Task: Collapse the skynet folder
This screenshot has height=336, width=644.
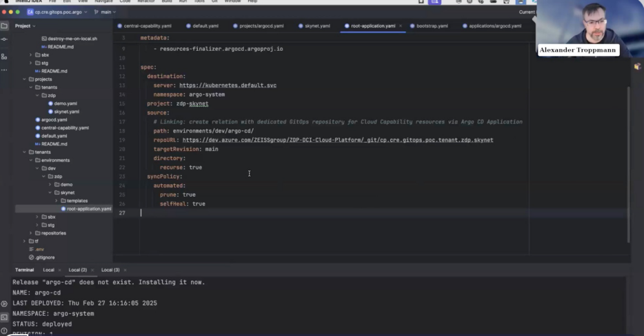Action: (50, 192)
